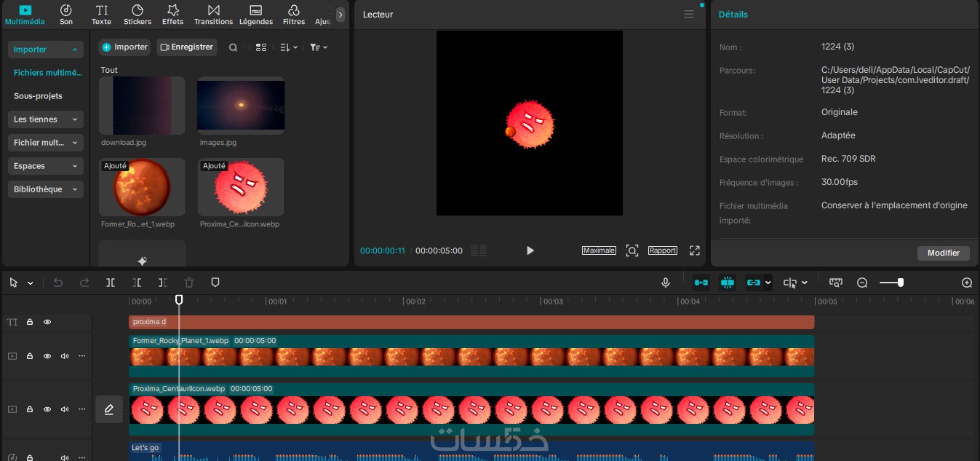Click the timeline zoom-in magnifier icon

967,283
